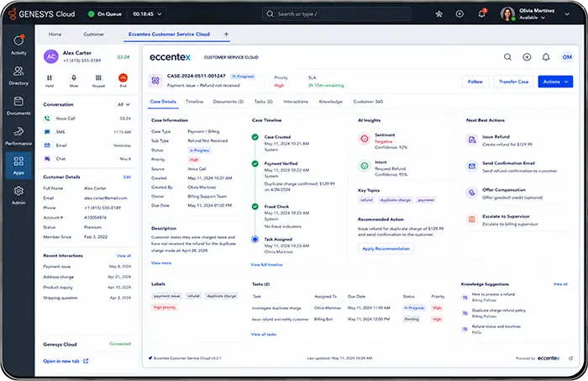Click the pop-out icon beside Open in new tab
Screen dimensions: 588x381
click(x=86, y=361)
